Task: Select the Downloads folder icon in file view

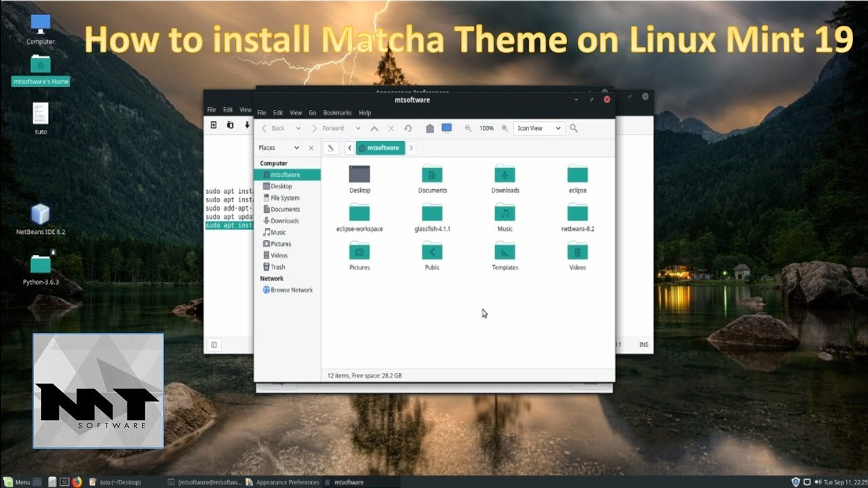Action: 505,174
